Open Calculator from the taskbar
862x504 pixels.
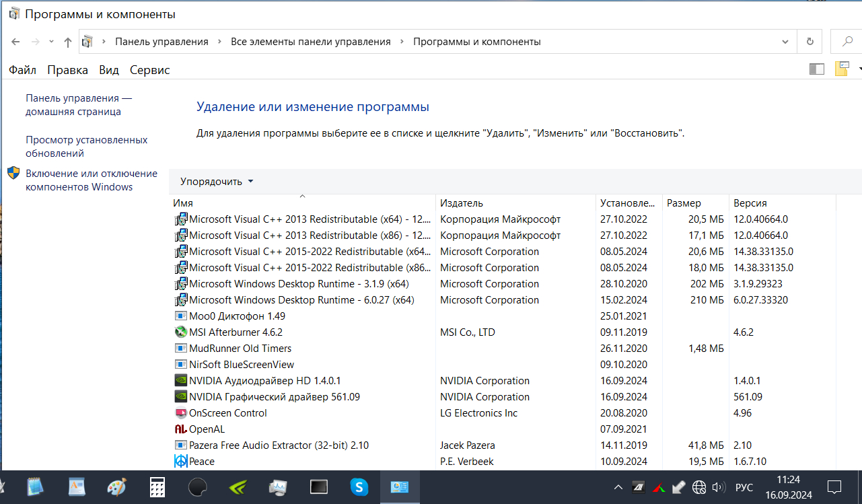[x=157, y=487]
